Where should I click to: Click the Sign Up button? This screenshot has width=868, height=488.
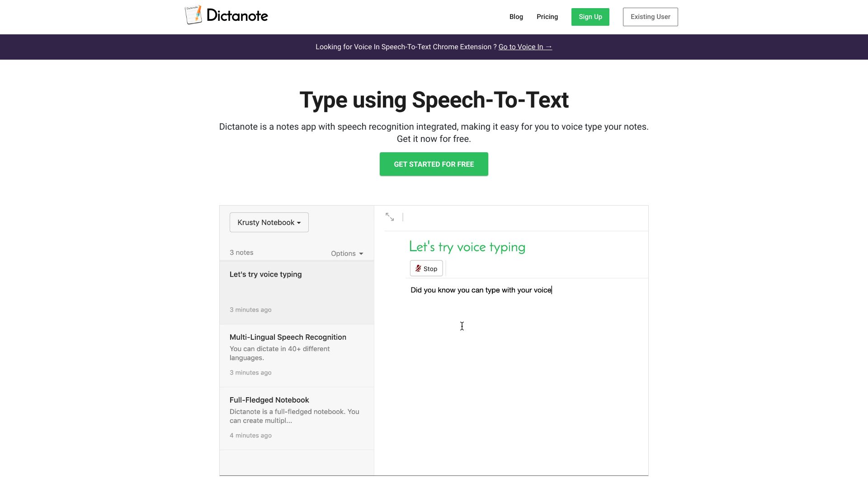[590, 17]
